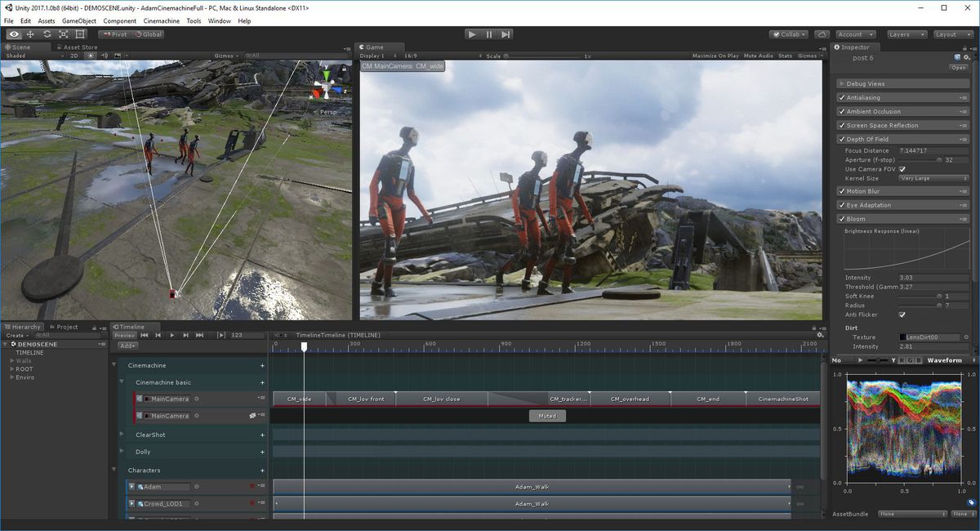980x531 pixels.
Task: Toggle the Depth Of Field checkbox
Action: point(842,139)
